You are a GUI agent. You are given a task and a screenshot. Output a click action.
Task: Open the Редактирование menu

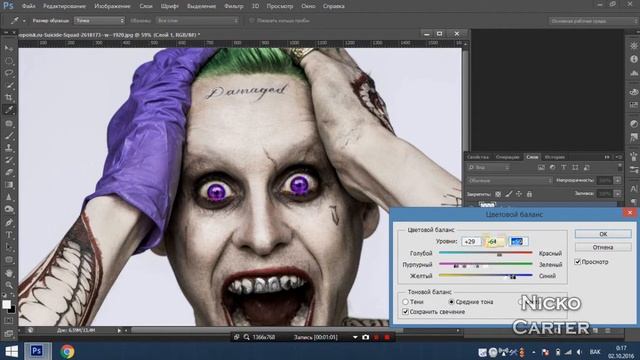(64, 6)
